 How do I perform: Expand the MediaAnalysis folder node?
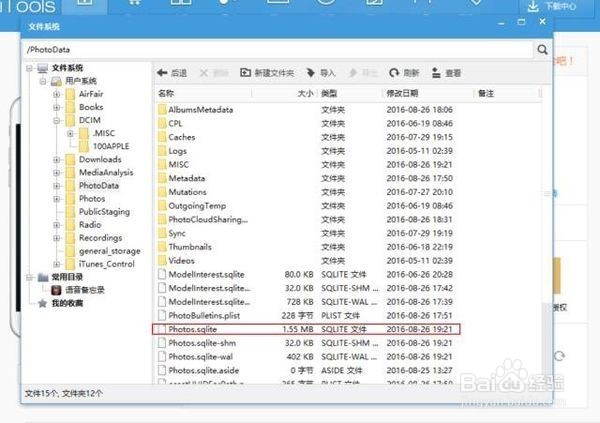[57, 173]
